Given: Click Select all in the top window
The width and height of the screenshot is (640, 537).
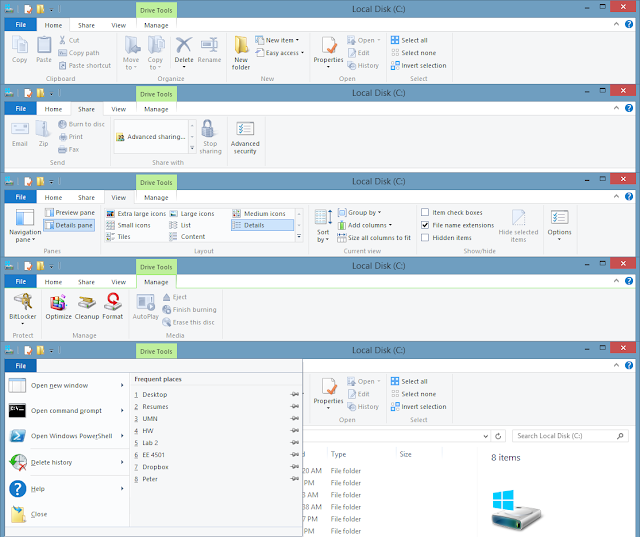Looking at the screenshot, I should [409, 40].
